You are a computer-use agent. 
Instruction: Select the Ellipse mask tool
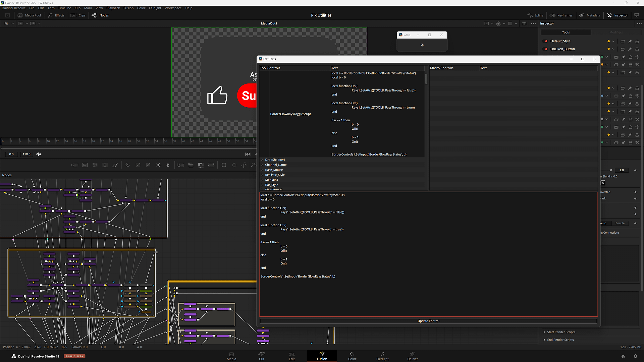pyautogui.click(x=234, y=165)
